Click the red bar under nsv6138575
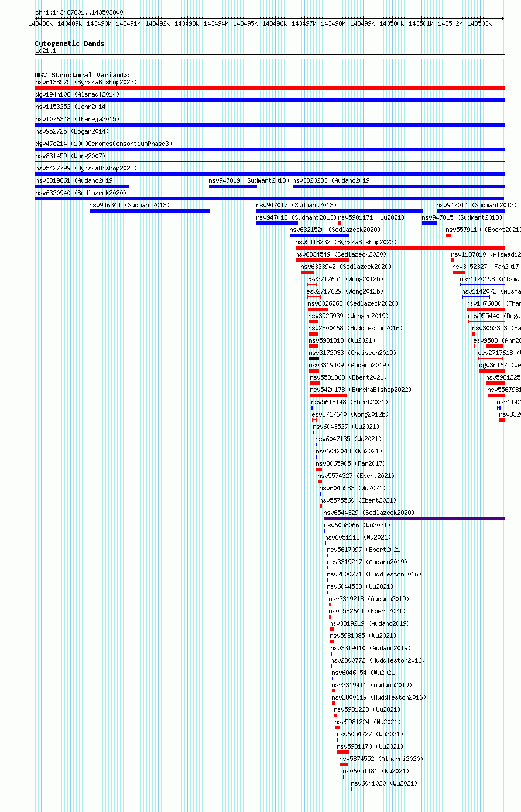 coord(269,88)
